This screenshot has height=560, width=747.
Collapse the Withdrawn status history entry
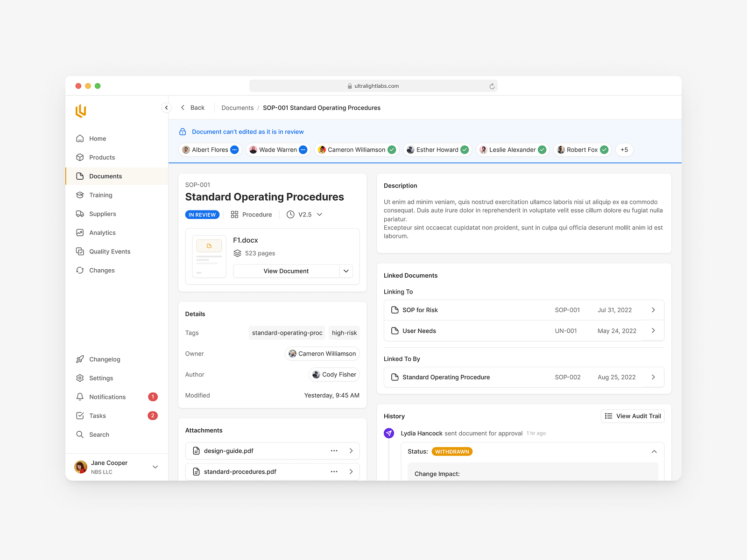click(x=654, y=451)
